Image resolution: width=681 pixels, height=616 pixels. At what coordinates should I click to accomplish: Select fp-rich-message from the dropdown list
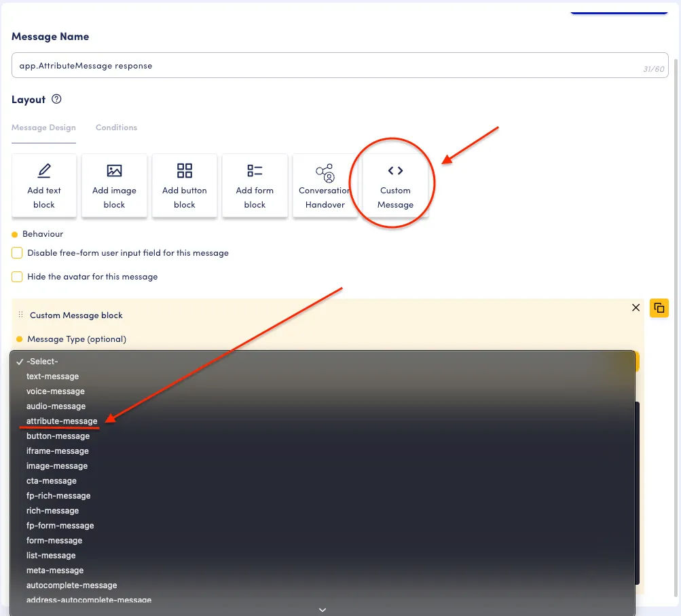(323, 496)
